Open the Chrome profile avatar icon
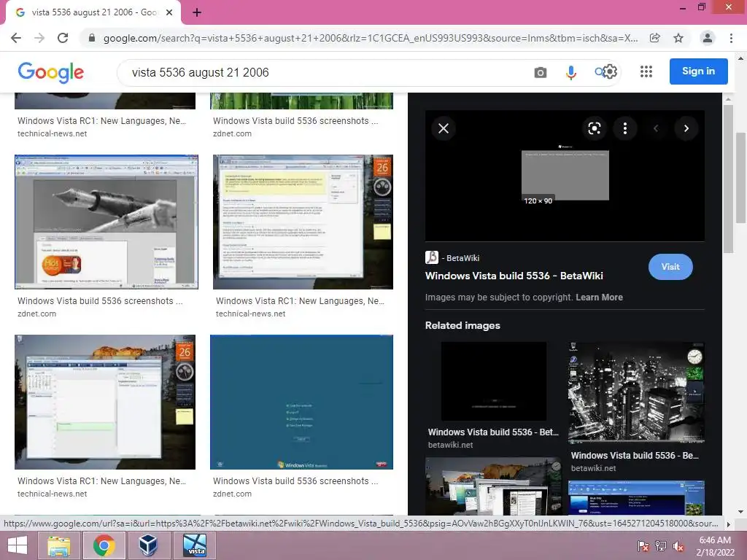The height and width of the screenshot is (560, 747). 708,38
